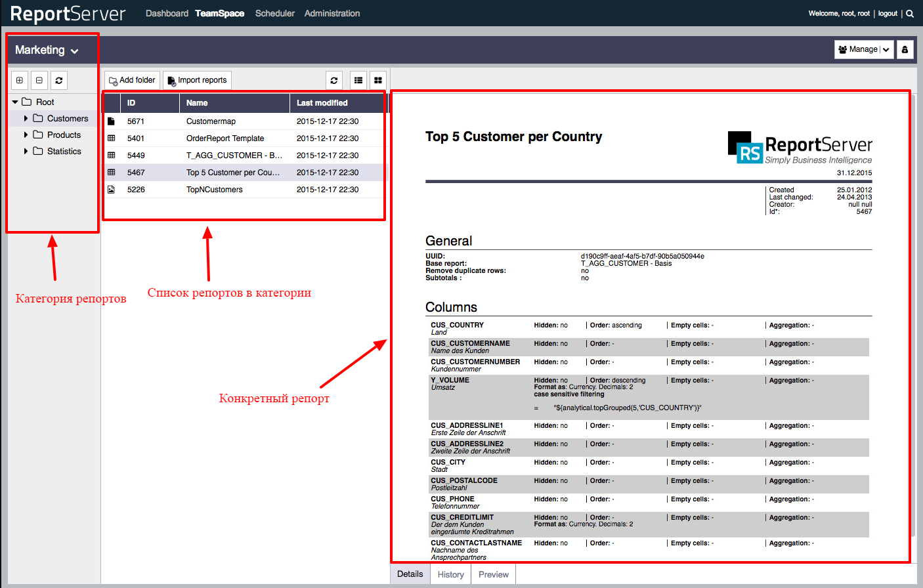
Task: Click the Add folder button
Action: pyautogui.click(x=132, y=80)
